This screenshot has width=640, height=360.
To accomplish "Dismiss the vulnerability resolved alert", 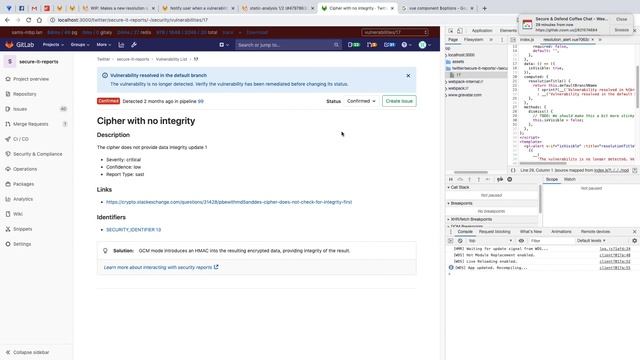I will tap(408, 76).
